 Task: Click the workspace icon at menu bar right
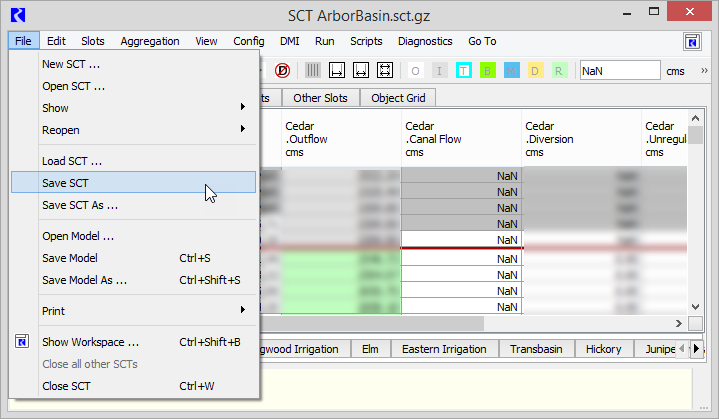pos(692,41)
